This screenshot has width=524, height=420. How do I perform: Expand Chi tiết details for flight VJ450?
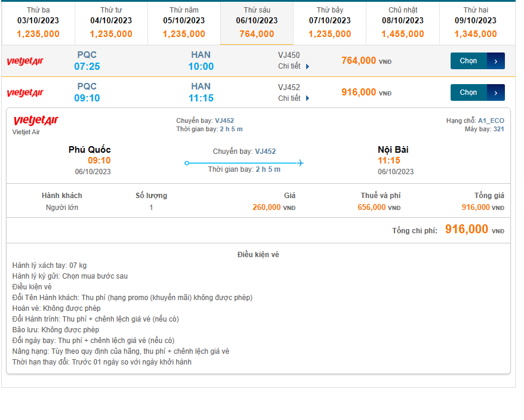tap(294, 66)
